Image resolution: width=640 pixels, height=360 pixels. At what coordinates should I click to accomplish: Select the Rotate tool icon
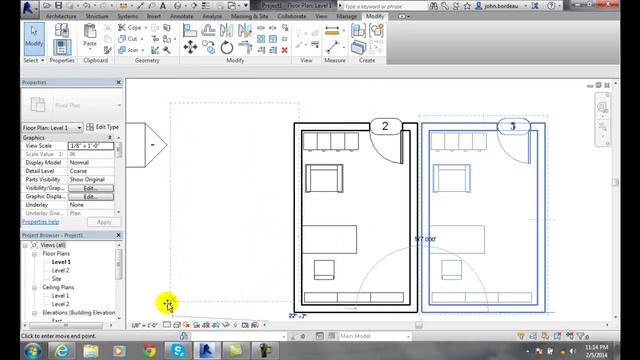pos(227,47)
